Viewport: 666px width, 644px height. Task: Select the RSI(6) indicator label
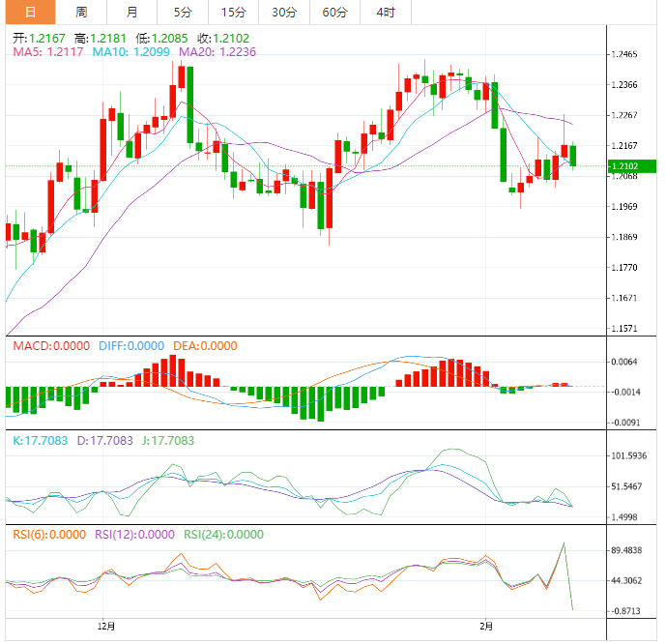47,535
